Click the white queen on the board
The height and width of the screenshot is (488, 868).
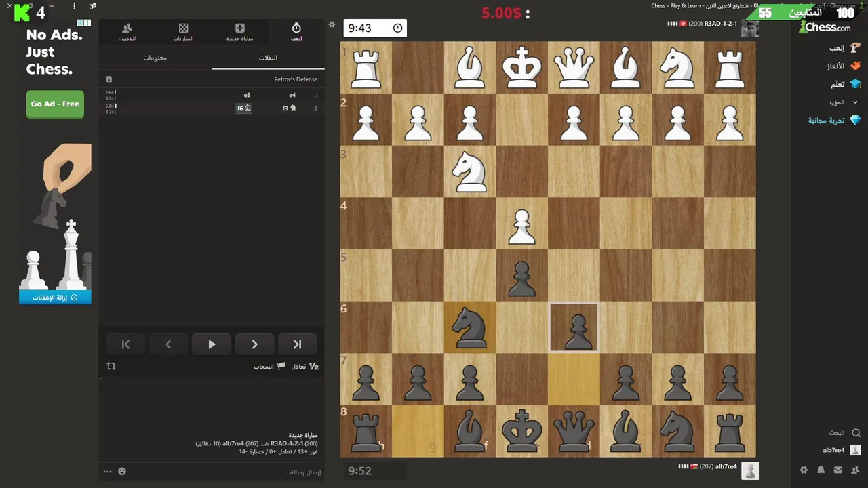574,68
